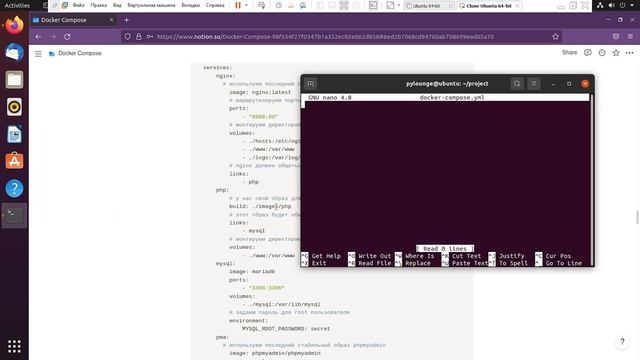640x360 pixels.
Task: Open the Виртуальная машина menu
Action: click(151, 5)
